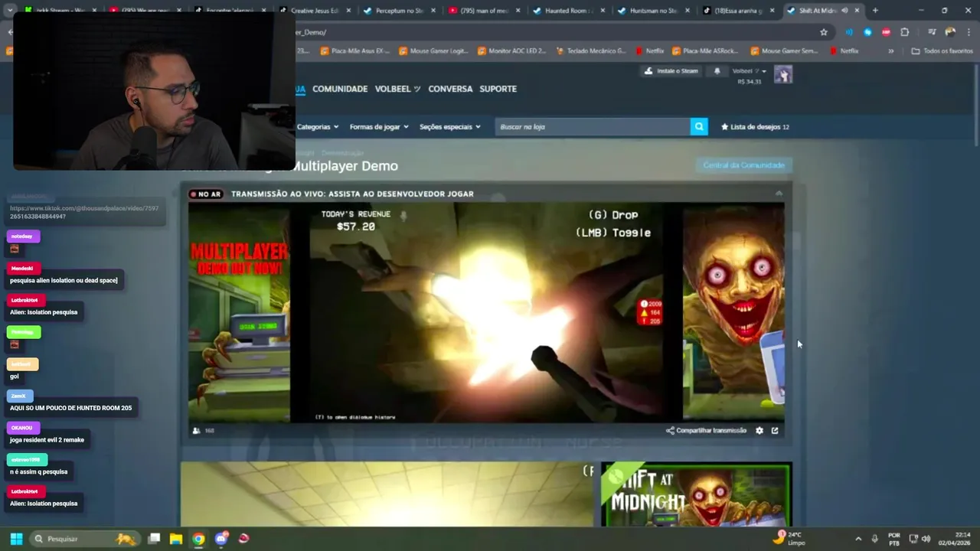Open the Volbeel account dropdown
Viewport: 980px width, 551px height.
[749, 70]
